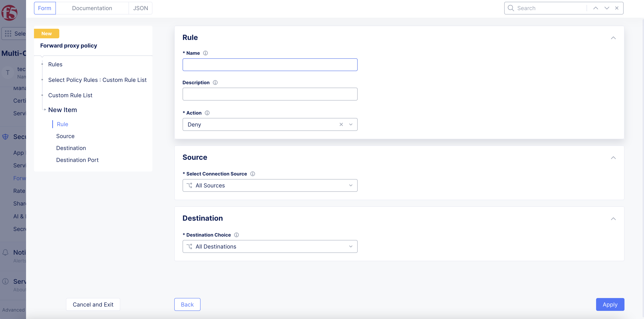
Task: Clear the Deny action selection
Action: [x=341, y=125]
